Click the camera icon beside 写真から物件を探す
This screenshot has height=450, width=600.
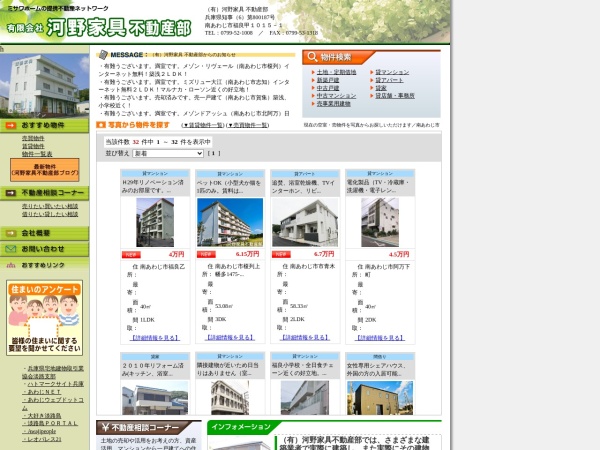(101, 125)
